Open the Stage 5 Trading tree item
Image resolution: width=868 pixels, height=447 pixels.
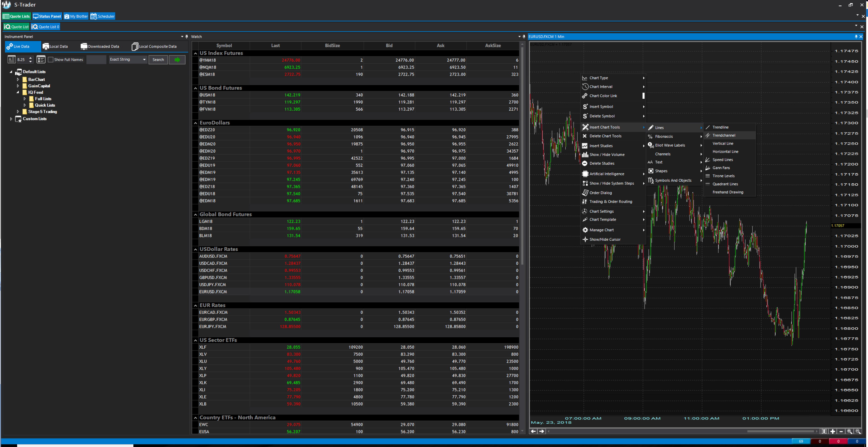pyautogui.click(x=42, y=112)
